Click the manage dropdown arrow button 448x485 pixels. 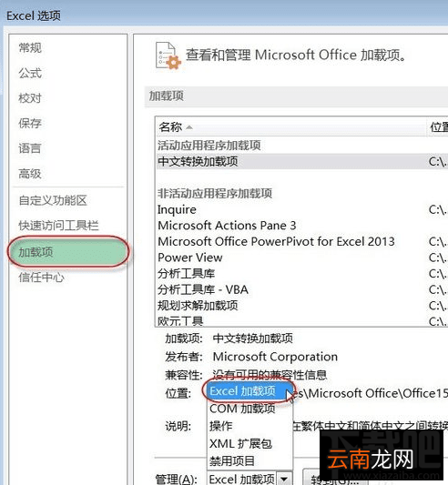point(284,480)
